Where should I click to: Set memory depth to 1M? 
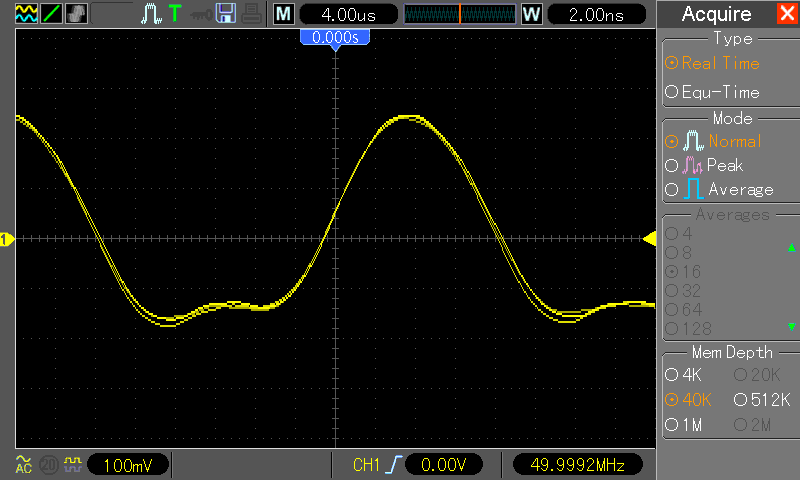(684, 425)
